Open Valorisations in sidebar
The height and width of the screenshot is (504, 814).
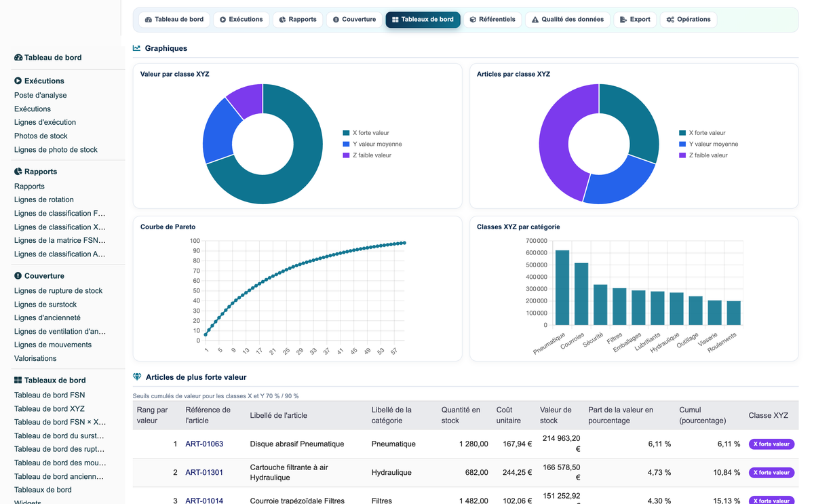point(35,359)
